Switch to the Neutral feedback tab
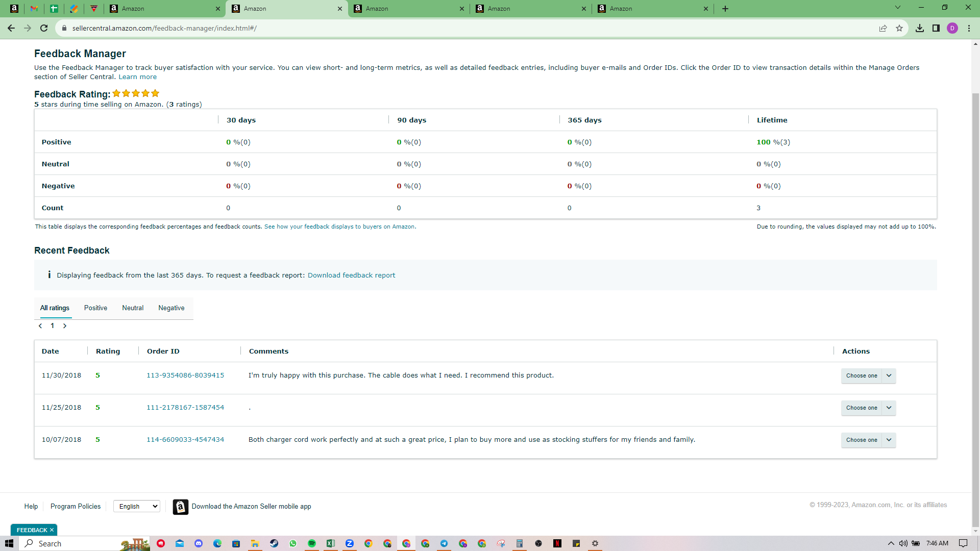This screenshot has height=551, width=980. pos(133,308)
